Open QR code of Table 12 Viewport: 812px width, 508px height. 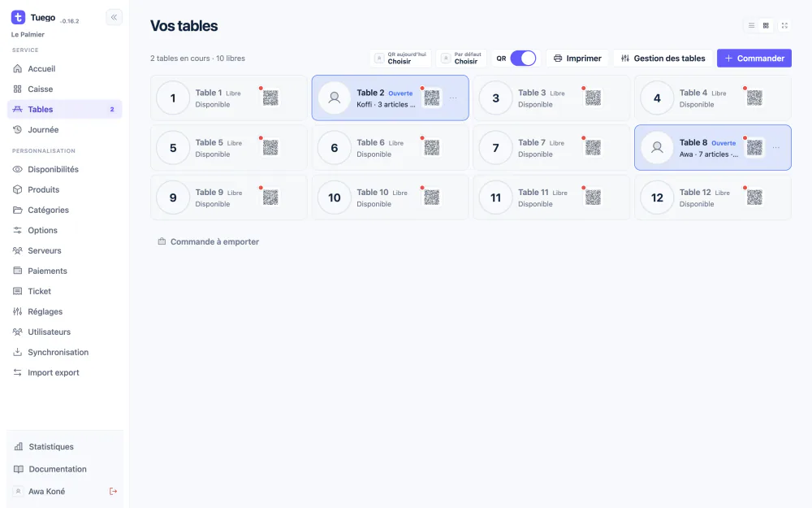click(754, 198)
